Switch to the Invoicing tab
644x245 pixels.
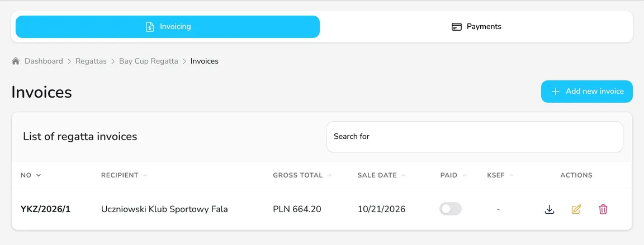(168, 27)
